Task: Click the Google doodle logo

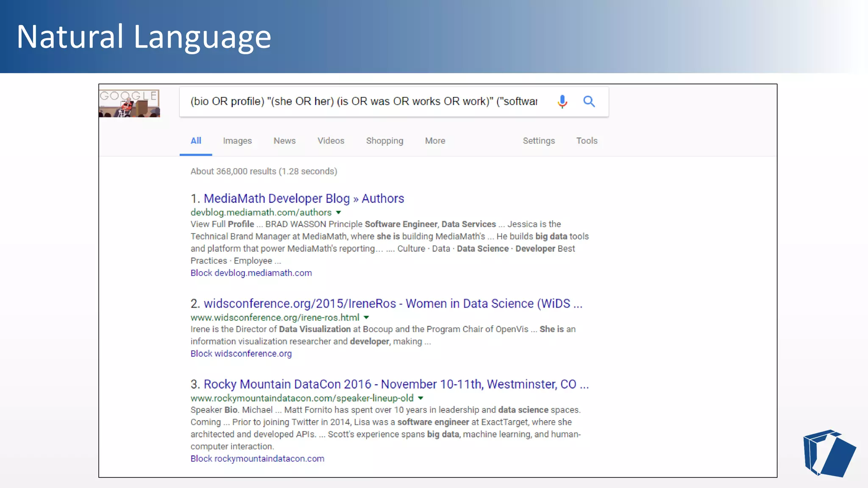Action: pos(129,103)
